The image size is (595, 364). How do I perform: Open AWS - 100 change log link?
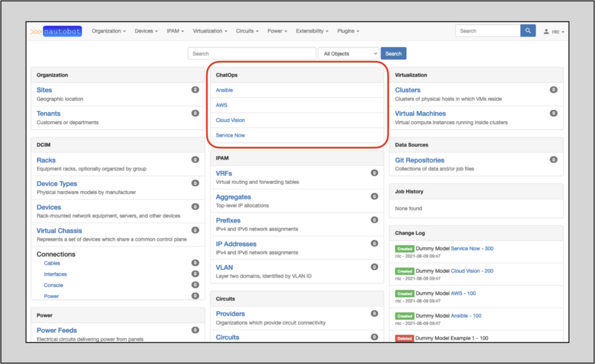point(463,293)
